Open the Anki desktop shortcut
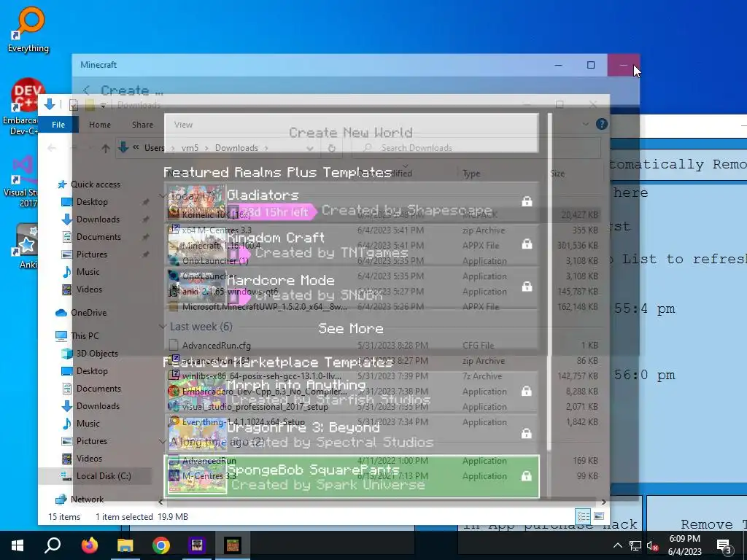Screen dimensions: 747x560 point(27,246)
